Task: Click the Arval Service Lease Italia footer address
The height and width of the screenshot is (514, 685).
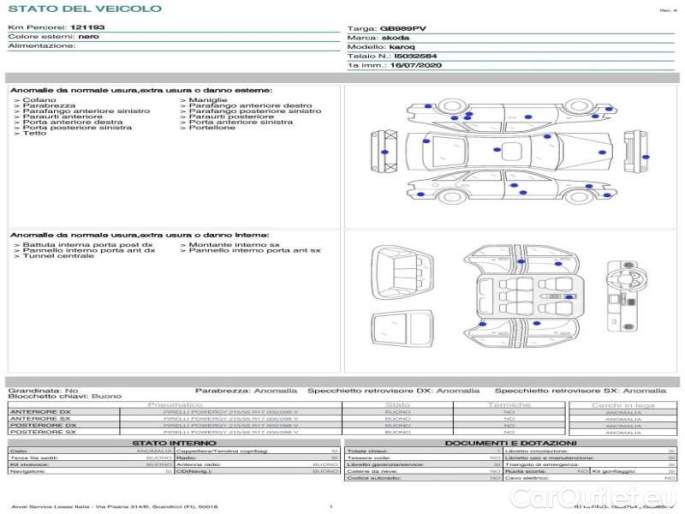Action: [x=114, y=507]
